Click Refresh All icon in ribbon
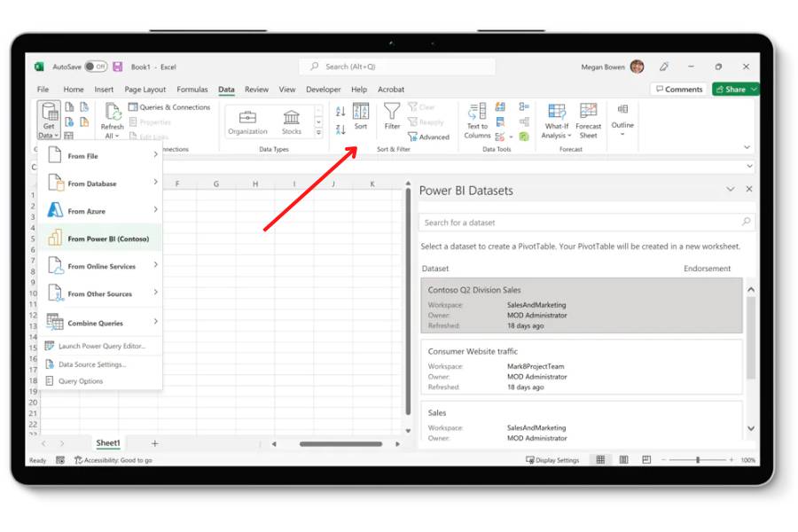Screen dimensions: 798x532 coord(112,112)
